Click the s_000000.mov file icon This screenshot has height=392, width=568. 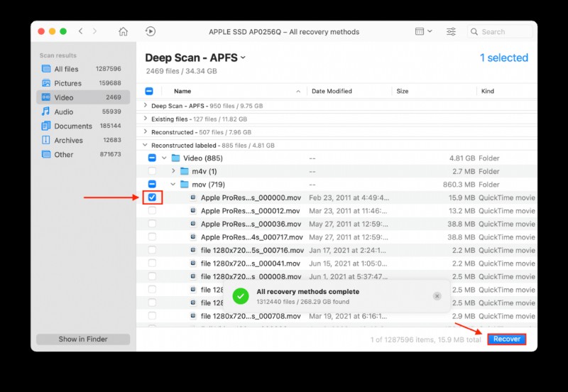point(193,197)
